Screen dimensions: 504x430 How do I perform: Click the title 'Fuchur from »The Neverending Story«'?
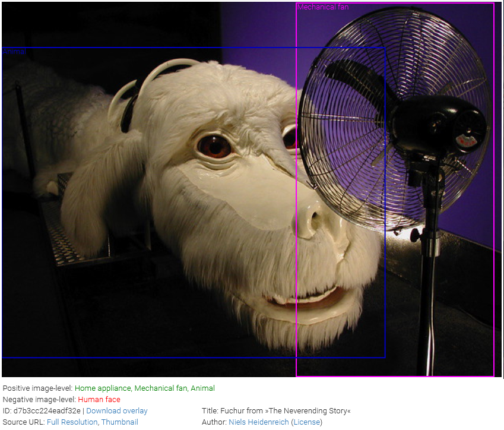(x=286, y=411)
